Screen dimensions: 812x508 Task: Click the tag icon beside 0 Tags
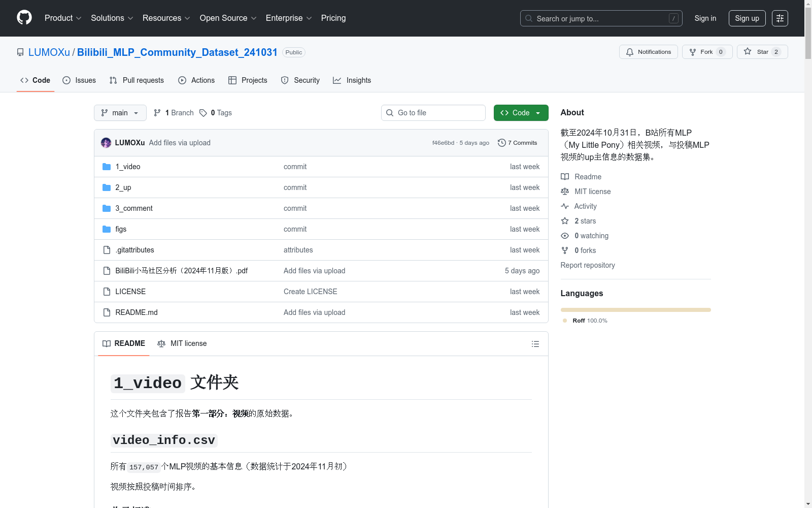coord(203,113)
